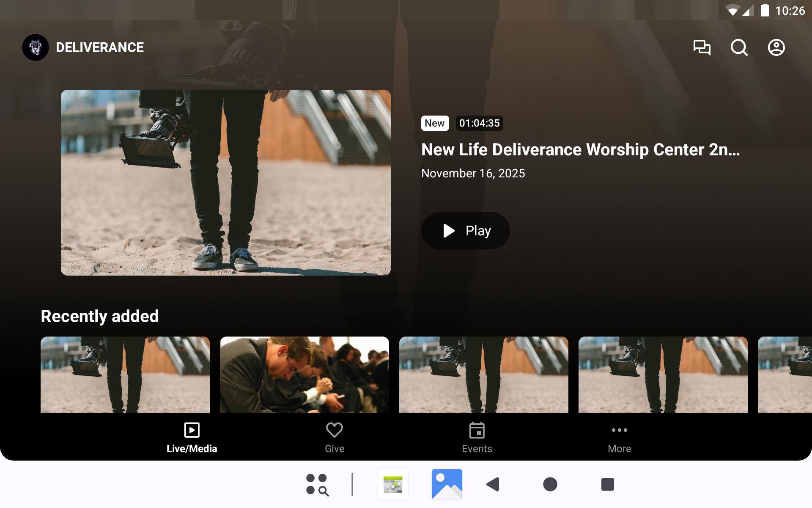Open the first Recently added thumbnail
This screenshot has height=508, width=812.
[125, 375]
